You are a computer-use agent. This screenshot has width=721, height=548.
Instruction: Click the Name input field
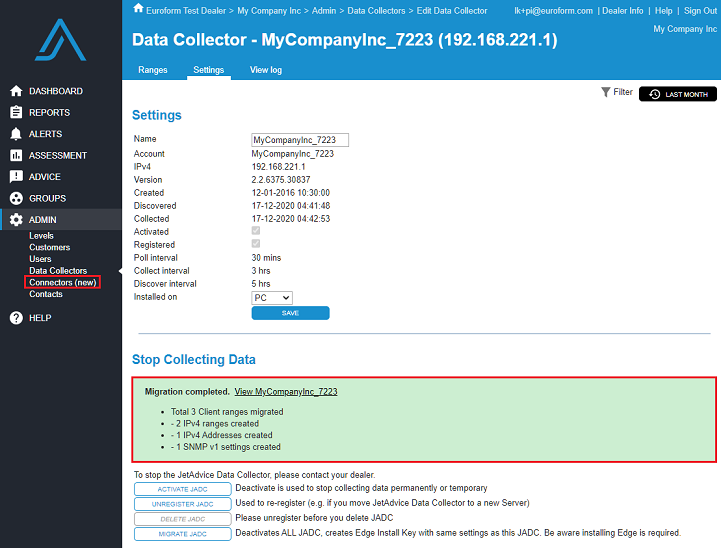300,140
